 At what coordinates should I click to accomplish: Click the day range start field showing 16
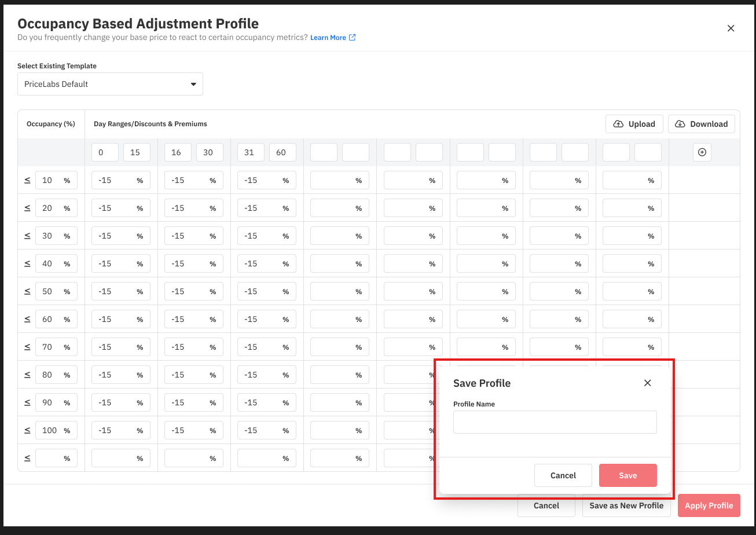[178, 152]
